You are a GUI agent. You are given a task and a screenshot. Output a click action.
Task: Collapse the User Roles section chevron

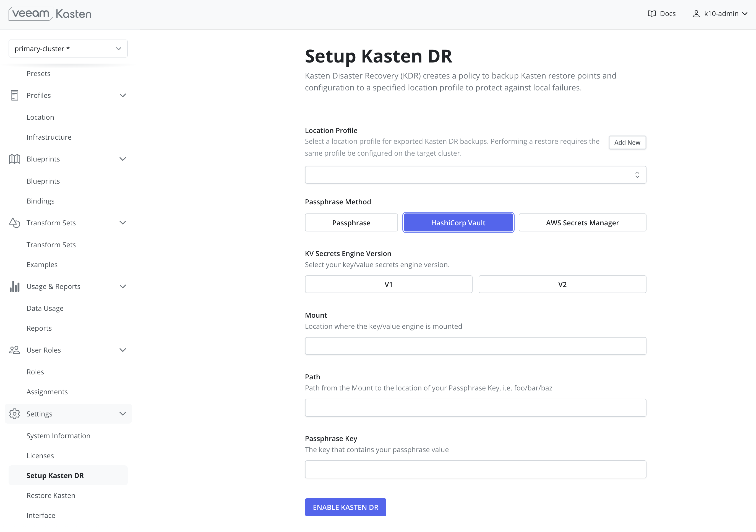tap(122, 350)
